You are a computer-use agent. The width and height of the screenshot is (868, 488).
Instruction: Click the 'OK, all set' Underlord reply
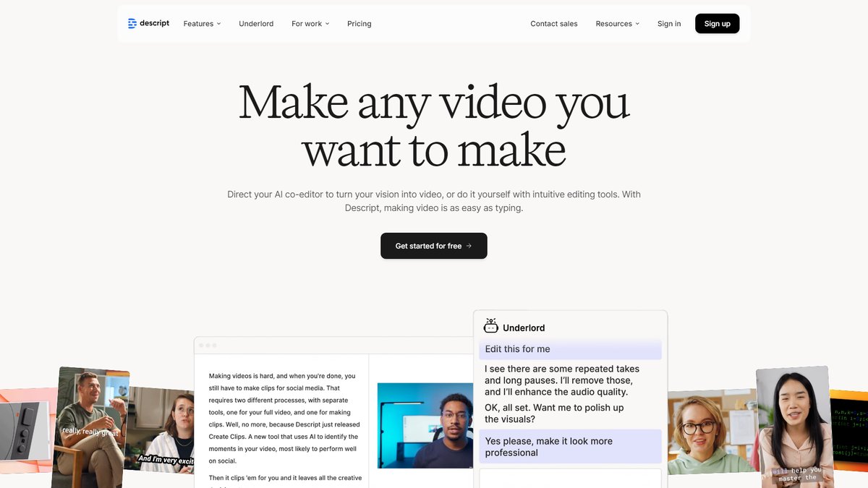click(554, 414)
